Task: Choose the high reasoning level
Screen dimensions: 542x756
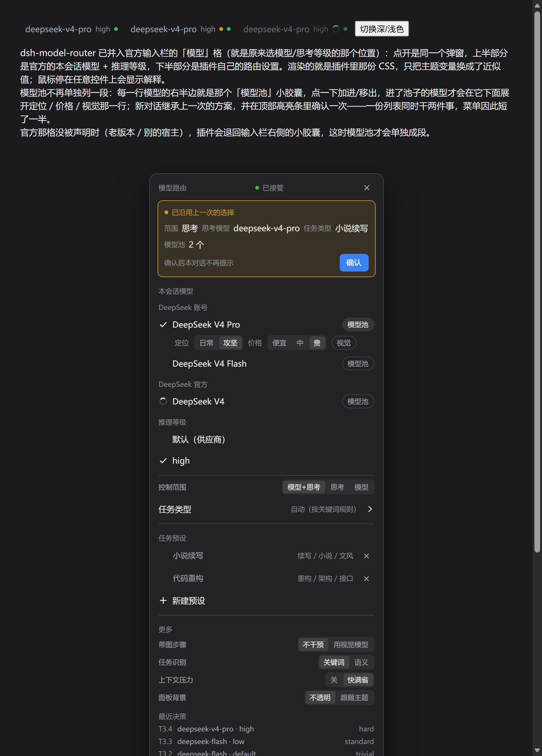Action: tap(266, 461)
